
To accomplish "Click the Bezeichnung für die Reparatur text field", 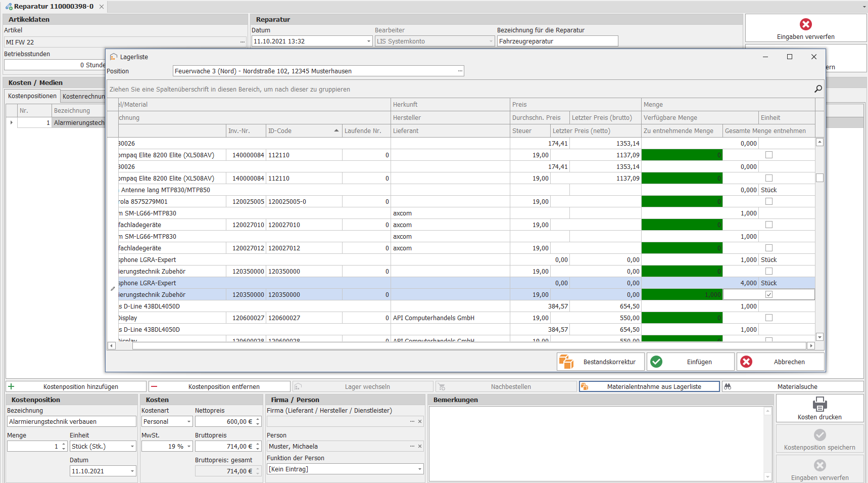I will click(x=557, y=41).
